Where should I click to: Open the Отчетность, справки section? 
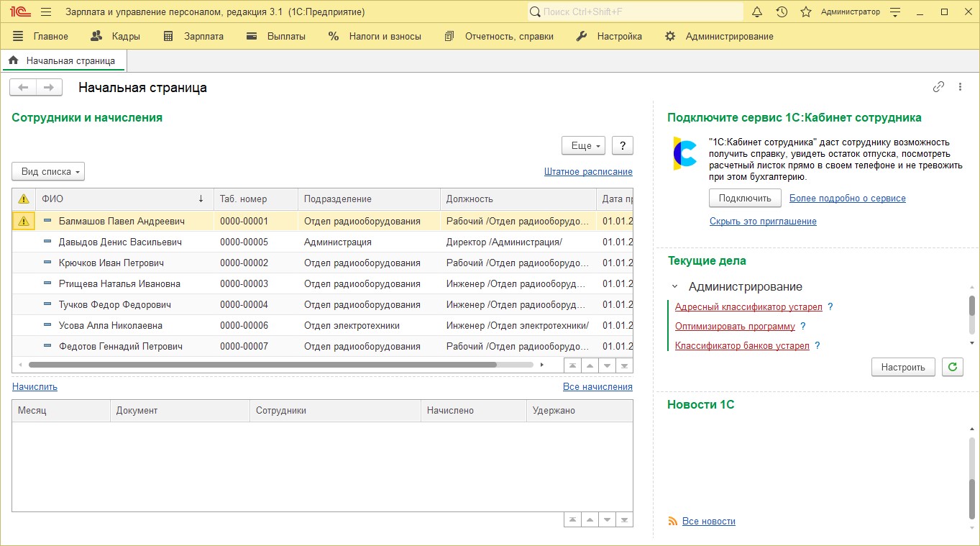499,36
